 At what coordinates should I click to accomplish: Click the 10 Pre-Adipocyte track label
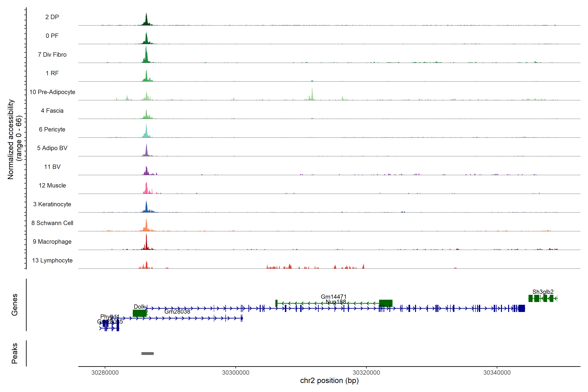tap(52, 92)
